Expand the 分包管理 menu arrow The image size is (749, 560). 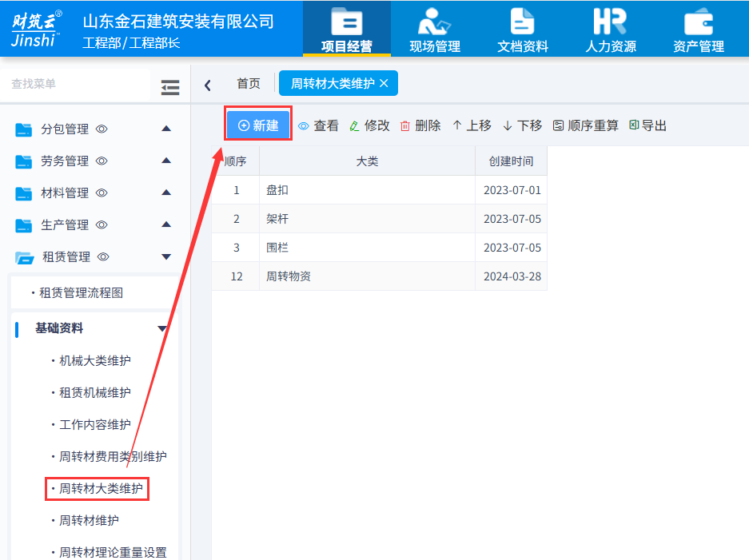pos(166,129)
